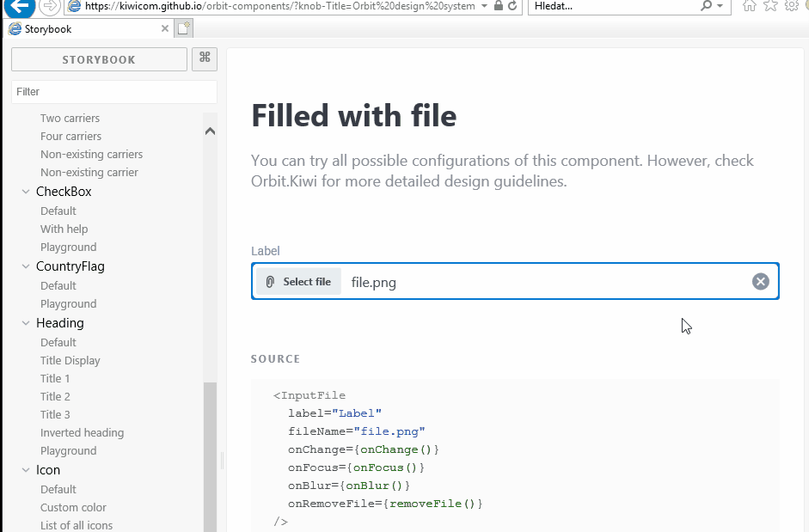Collapse the Heading tree in the sidebar

(25, 322)
